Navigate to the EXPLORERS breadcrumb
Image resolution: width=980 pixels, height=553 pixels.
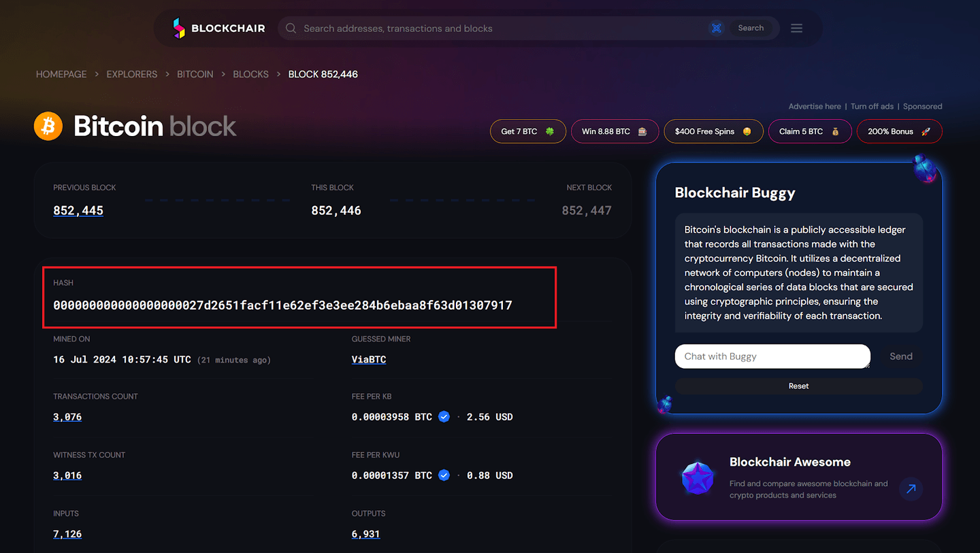tap(131, 73)
